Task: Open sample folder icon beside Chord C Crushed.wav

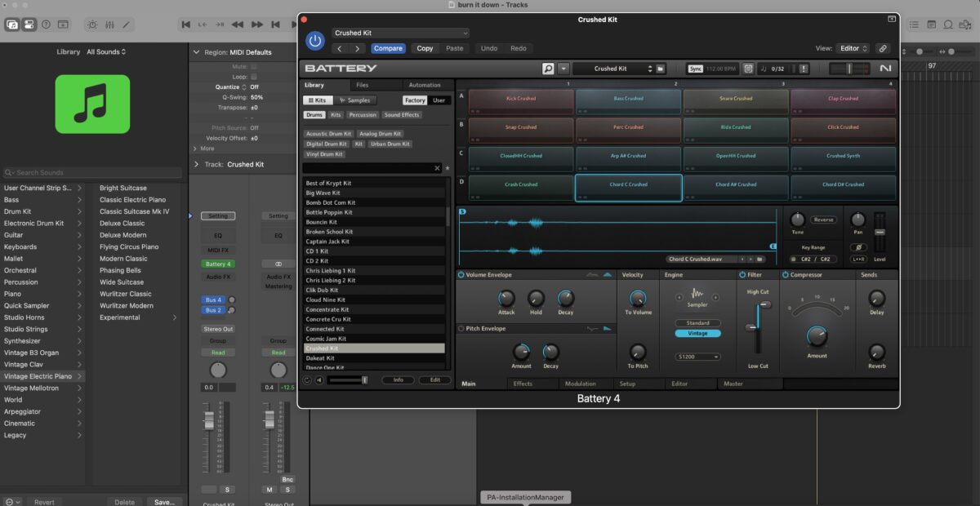Action: coord(759,259)
